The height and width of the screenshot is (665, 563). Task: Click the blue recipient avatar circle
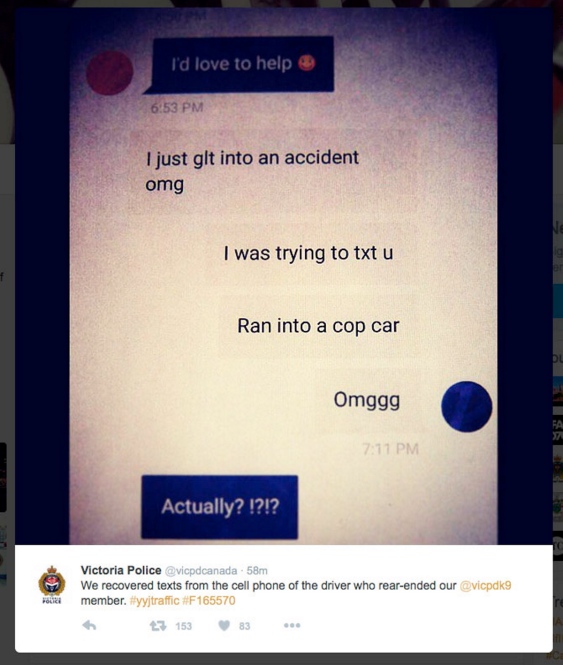467,407
